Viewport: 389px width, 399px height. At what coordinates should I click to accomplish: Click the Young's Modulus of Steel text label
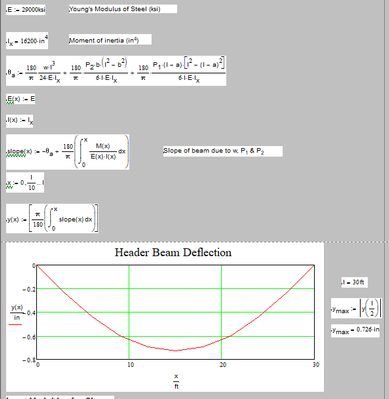click(123, 9)
